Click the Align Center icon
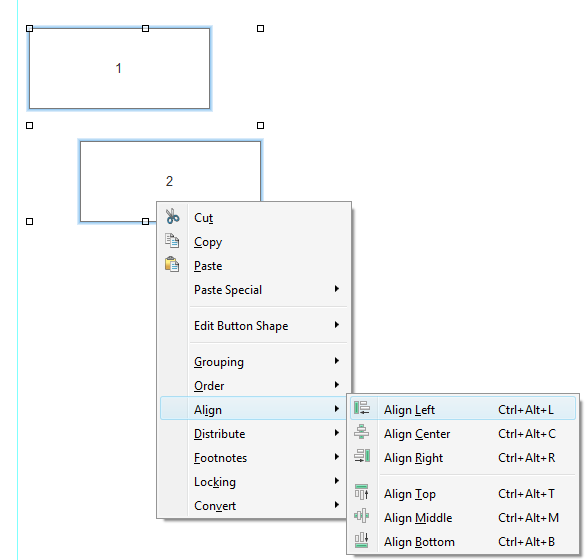The image size is (585, 560). (362, 432)
